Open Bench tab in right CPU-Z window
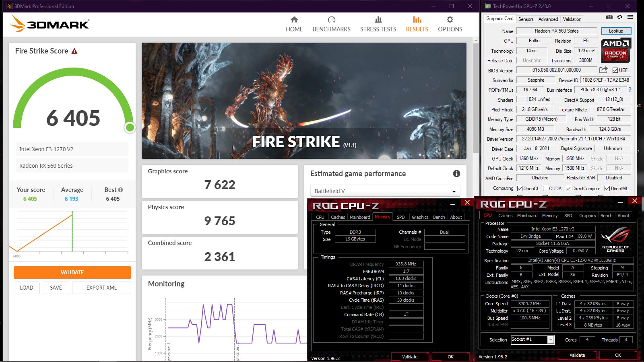The width and height of the screenshot is (644, 362). (x=606, y=216)
